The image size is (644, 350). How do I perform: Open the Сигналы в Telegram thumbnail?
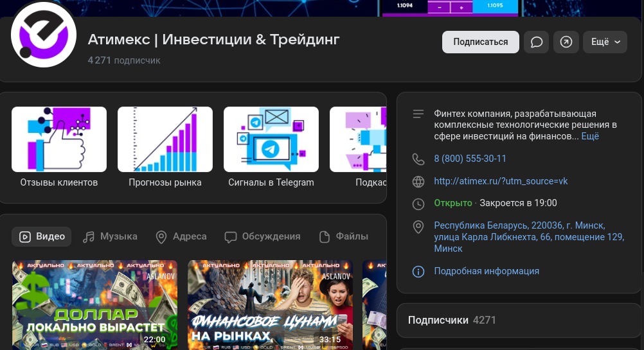click(x=271, y=139)
